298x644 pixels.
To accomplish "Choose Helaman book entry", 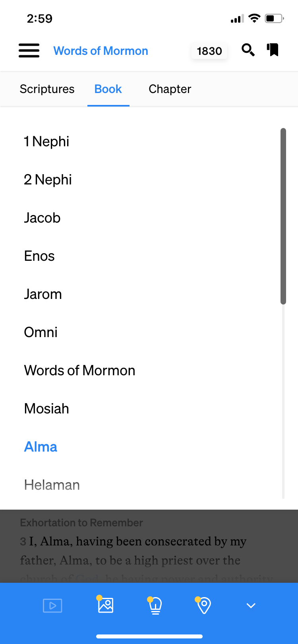I will click(x=52, y=485).
